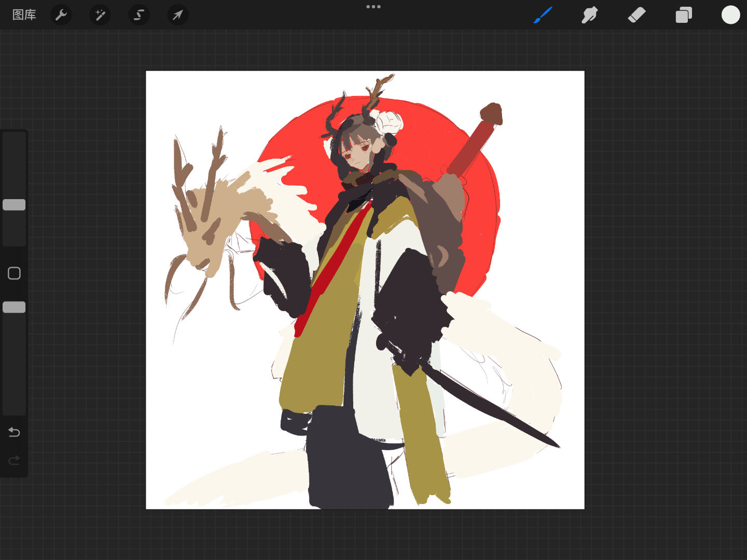Click the brush opacity slider handle
The width and height of the screenshot is (747, 560).
coord(14,307)
